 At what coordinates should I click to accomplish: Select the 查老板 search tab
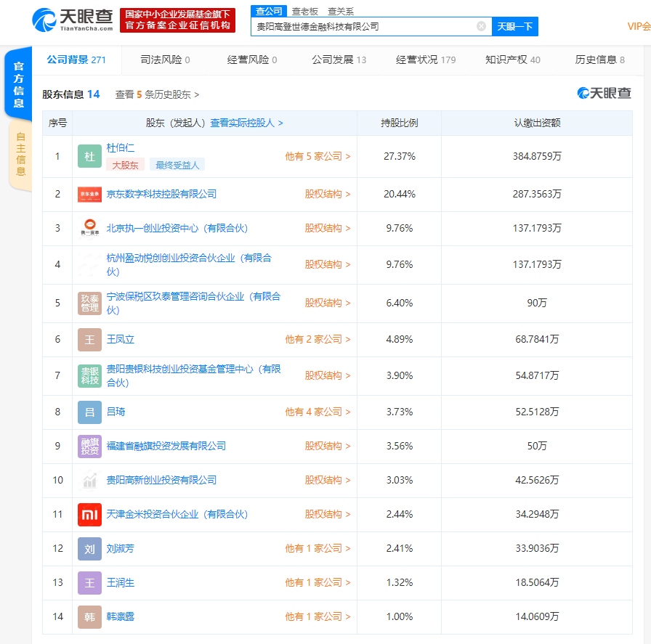(x=304, y=11)
